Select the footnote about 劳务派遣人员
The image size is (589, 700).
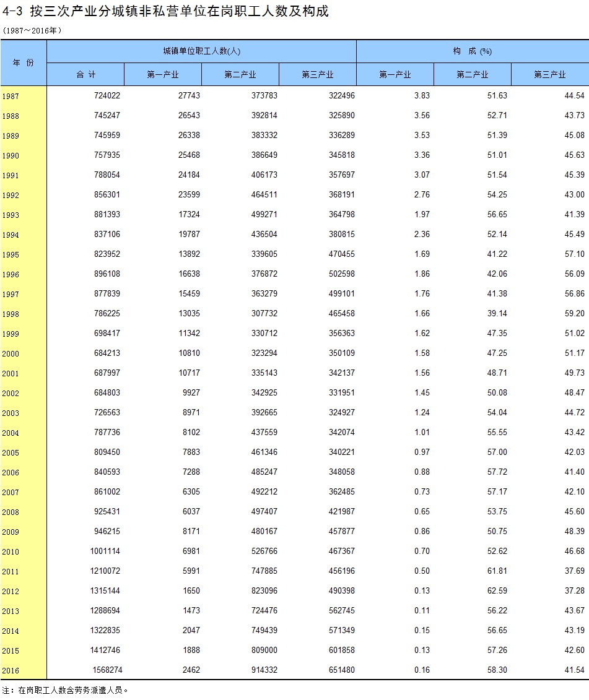(65, 690)
